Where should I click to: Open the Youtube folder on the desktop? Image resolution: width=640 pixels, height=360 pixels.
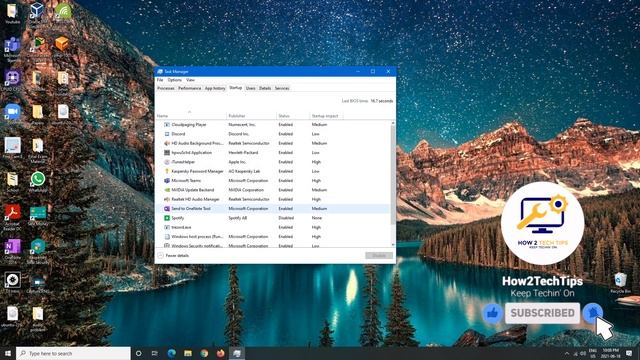coord(12,14)
